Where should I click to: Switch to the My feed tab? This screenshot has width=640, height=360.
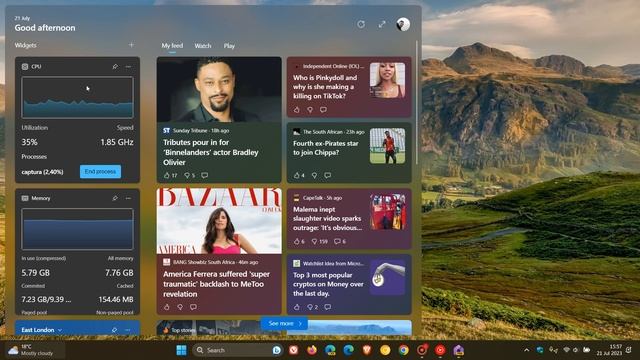pos(172,46)
